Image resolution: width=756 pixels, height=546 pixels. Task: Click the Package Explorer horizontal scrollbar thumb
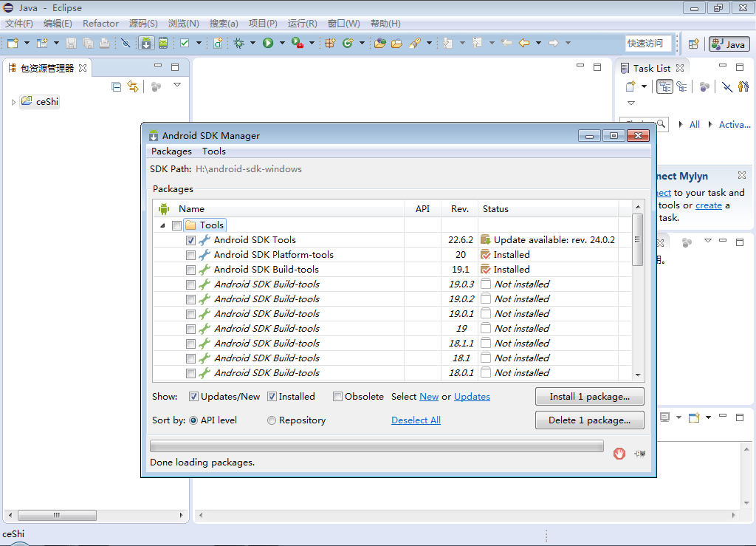57,515
